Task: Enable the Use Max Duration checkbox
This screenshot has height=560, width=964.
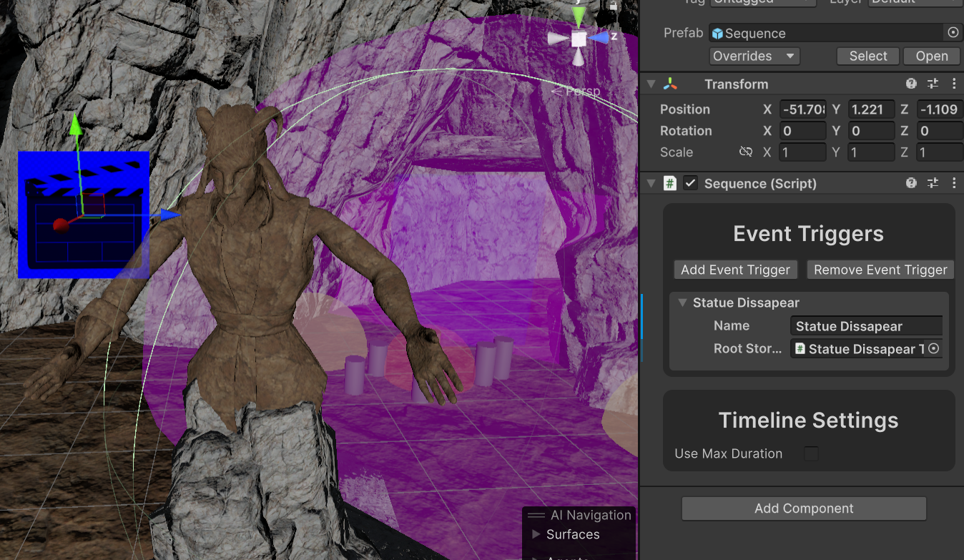Action: pyautogui.click(x=811, y=453)
